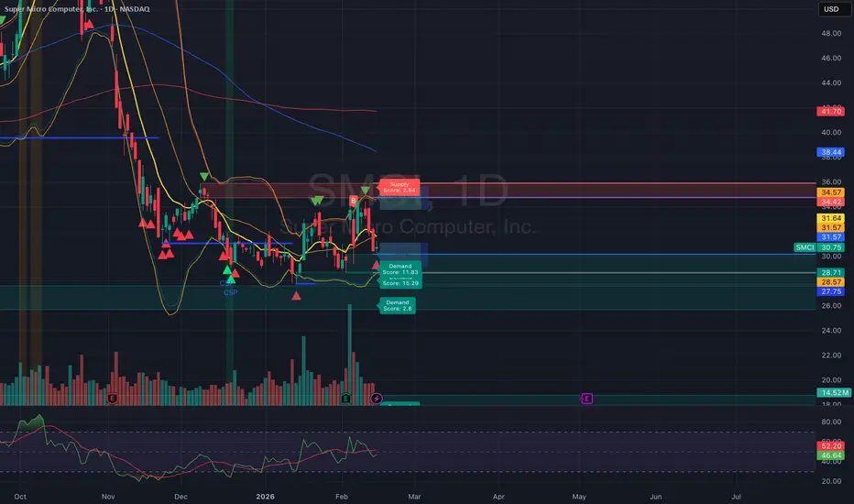Viewport: 854px width, 504px height.
Task: Click the SMCI 30.75 last price tag
Action: pos(819,247)
